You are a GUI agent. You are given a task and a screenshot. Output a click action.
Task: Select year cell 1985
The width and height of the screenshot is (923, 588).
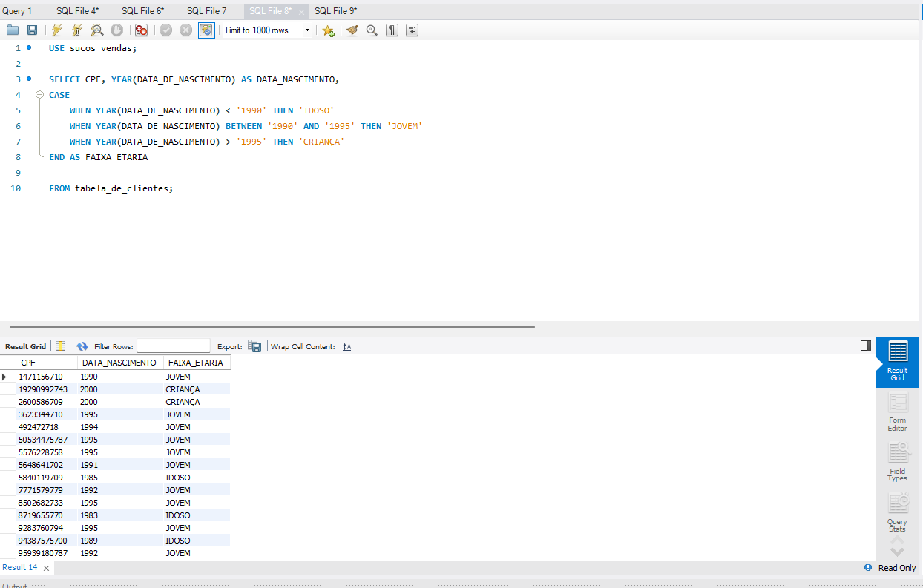120,478
